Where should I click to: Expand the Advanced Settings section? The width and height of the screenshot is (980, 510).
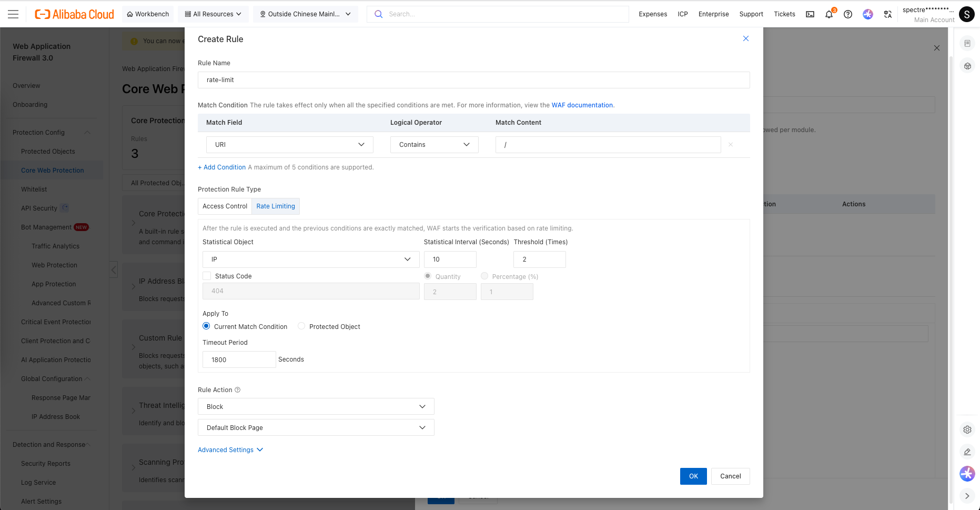click(x=230, y=450)
